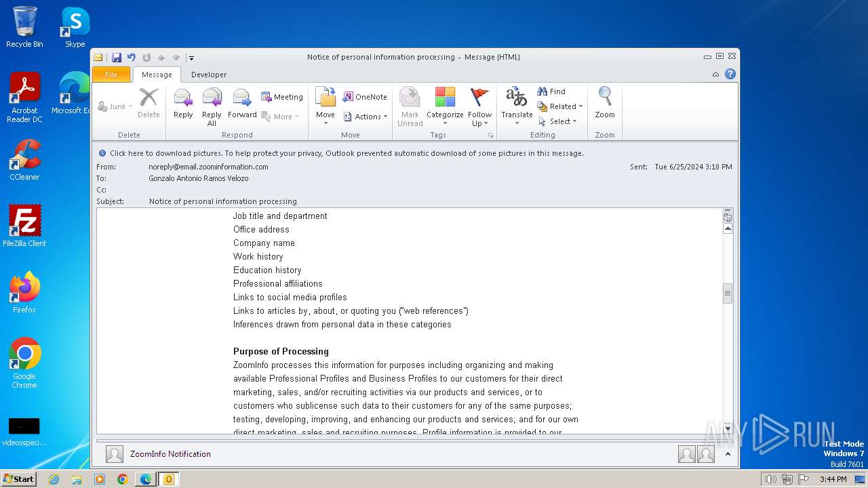Click the taskbar clock showing 3:44 PM
The width and height of the screenshot is (868, 488).
click(x=833, y=479)
